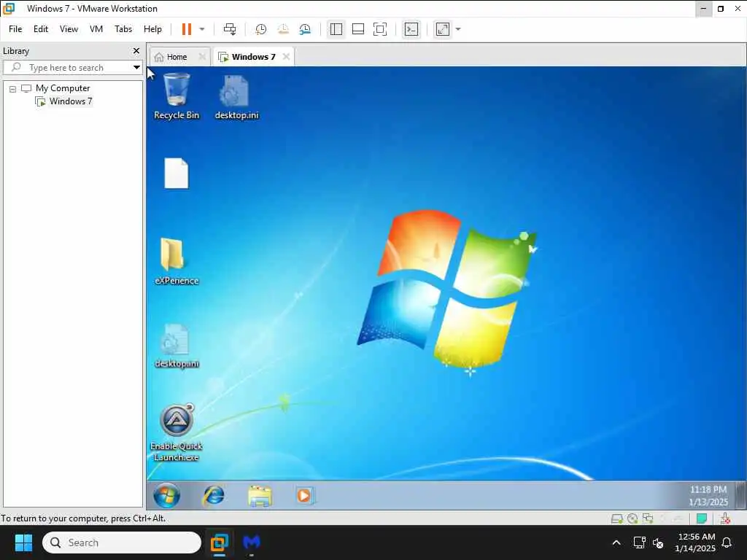Launch Internet Explorer from guest taskbar
Image resolution: width=747 pixels, height=560 pixels.
(214, 495)
